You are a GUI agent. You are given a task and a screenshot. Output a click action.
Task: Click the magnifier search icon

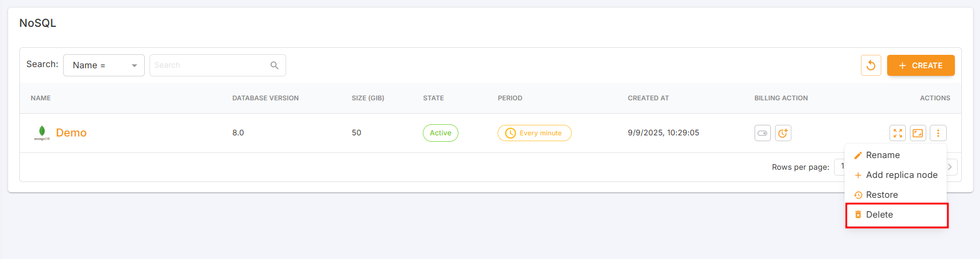coord(274,65)
